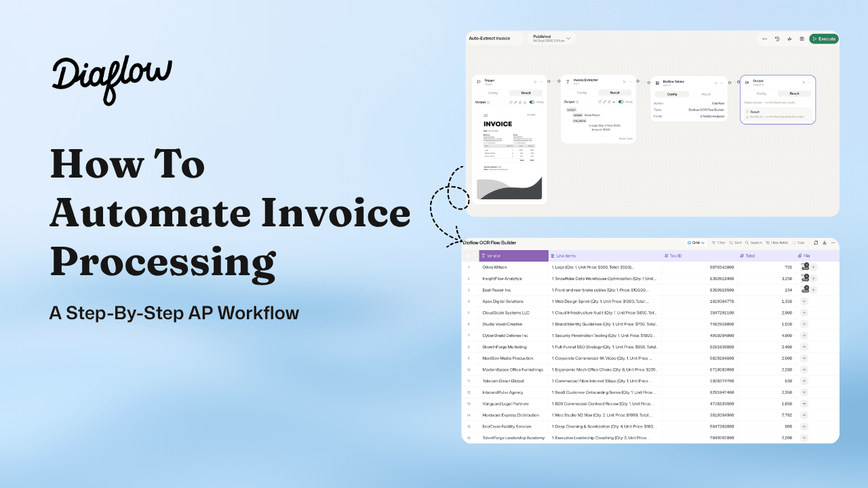Open the Filter tool in table toolbar
Image resolution: width=868 pixels, height=488 pixels.
click(718, 243)
